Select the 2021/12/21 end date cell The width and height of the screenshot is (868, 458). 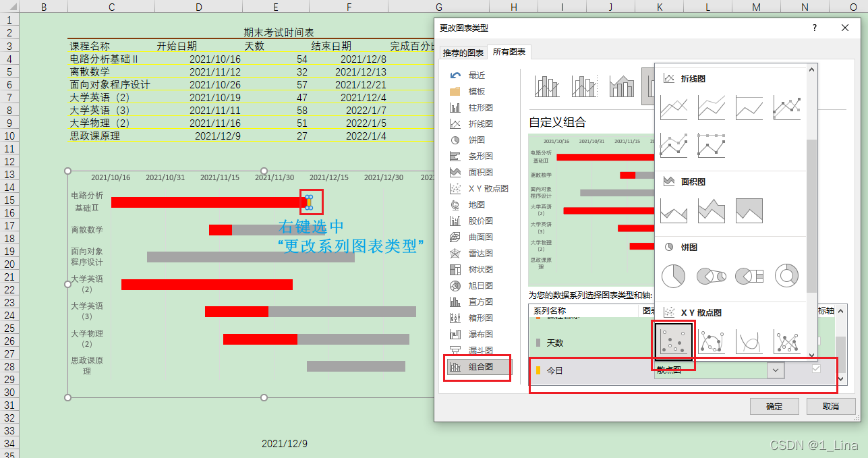pyautogui.click(x=349, y=84)
